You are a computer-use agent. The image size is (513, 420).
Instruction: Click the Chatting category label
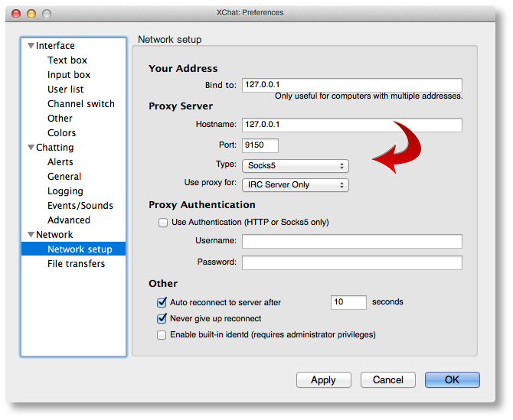54,148
